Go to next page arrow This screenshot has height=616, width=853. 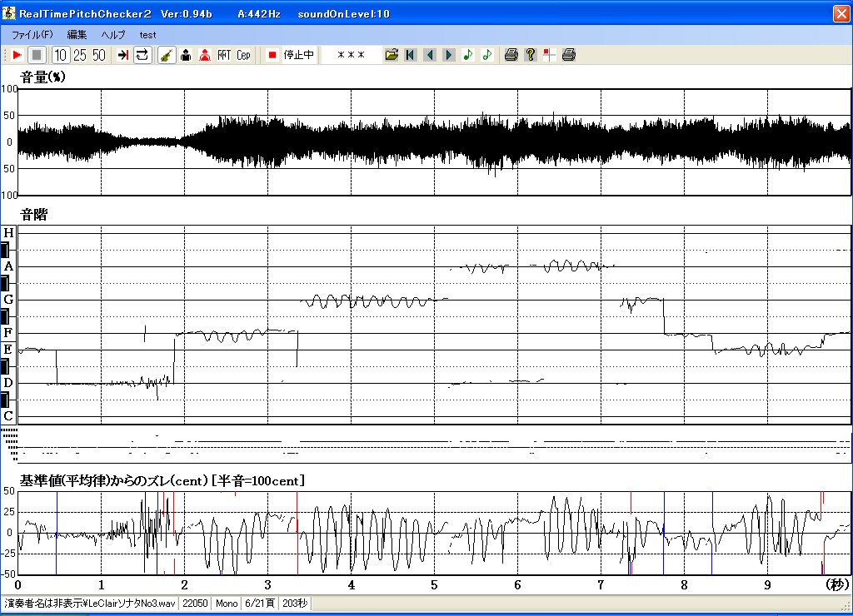(x=449, y=55)
